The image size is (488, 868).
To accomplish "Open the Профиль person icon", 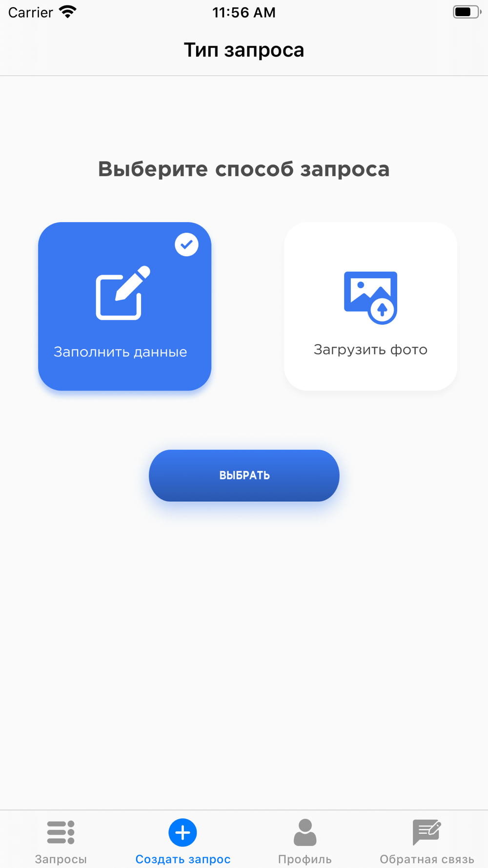I will tap(305, 832).
